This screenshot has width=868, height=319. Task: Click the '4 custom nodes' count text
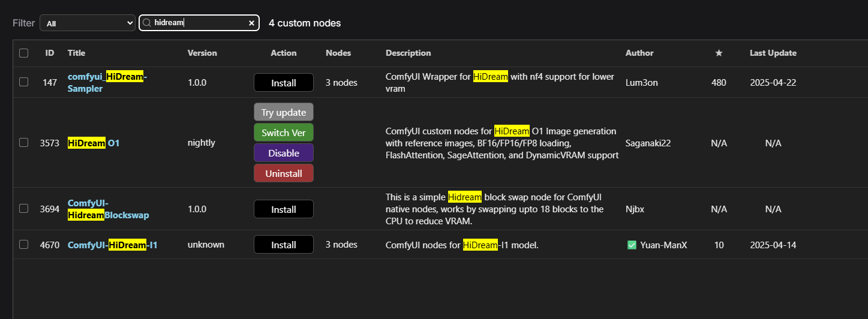305,23
